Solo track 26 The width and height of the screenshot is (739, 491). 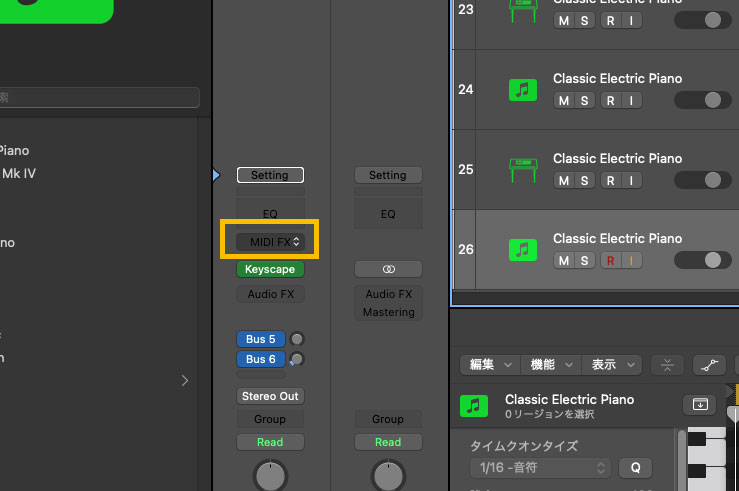tap(584, 261)
